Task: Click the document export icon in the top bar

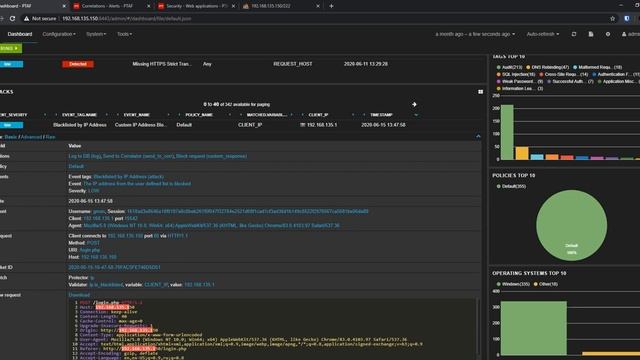Action: pos(591,34)
